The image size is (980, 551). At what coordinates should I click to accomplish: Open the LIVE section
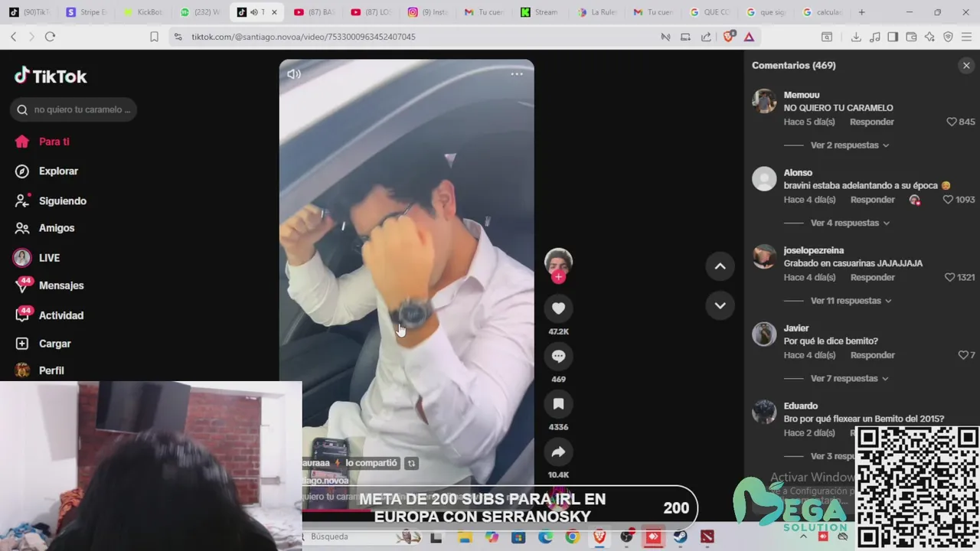(49, 258)
